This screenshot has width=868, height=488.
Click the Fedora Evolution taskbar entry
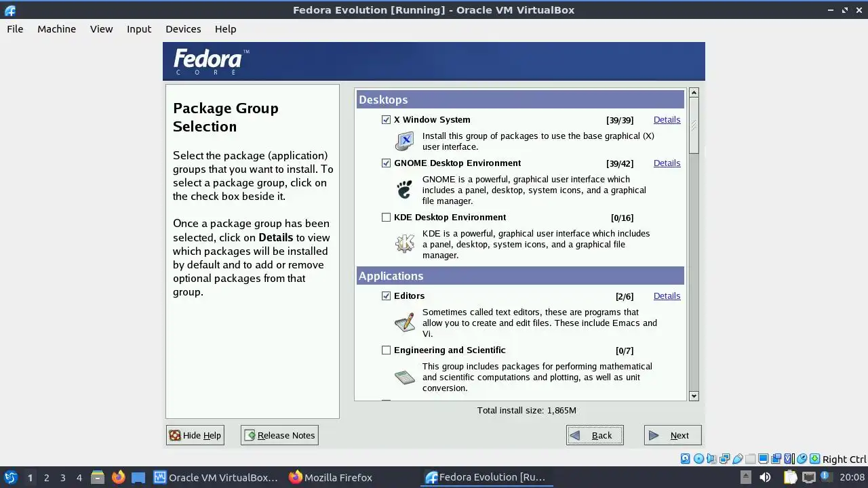click(486, 477)
